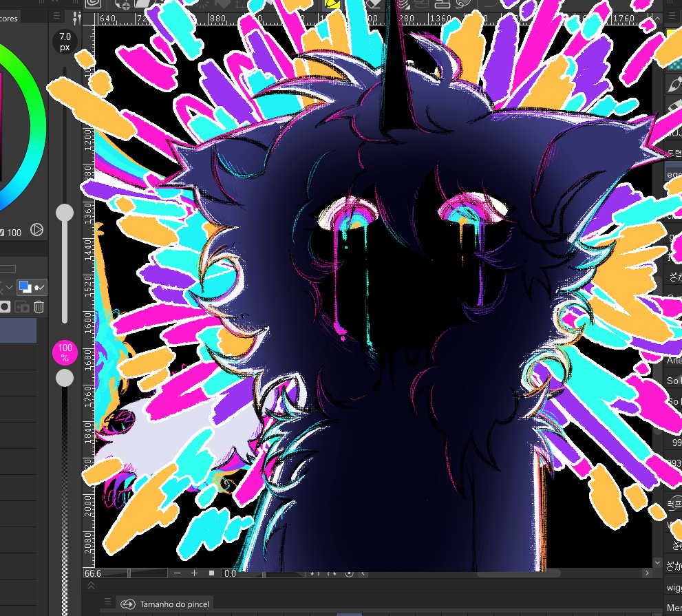
Task: Select the pen nib icon in right panel
Action: click(674, 84)
